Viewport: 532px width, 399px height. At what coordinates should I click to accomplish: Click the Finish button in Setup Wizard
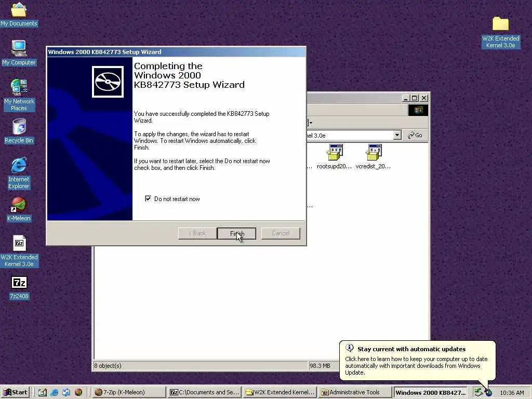(x=236, y=233)
